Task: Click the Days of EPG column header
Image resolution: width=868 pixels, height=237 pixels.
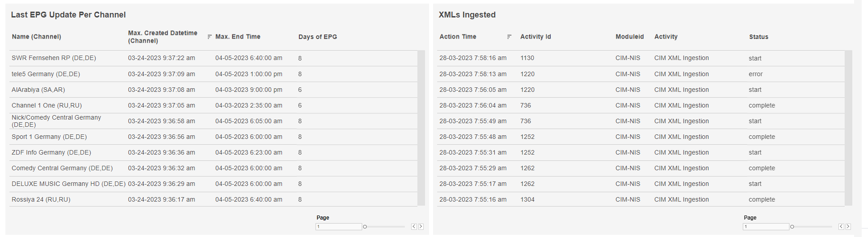Action: (x=318, y=37)
